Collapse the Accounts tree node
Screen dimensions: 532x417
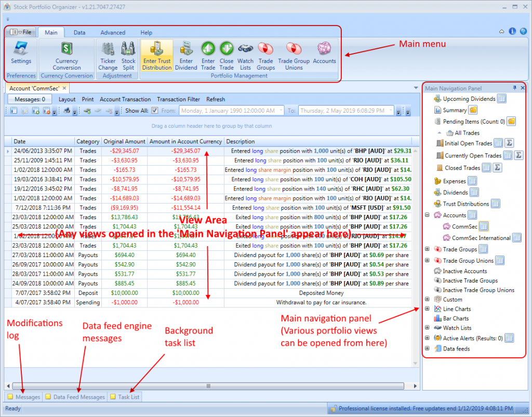click(x=427, y=215)
